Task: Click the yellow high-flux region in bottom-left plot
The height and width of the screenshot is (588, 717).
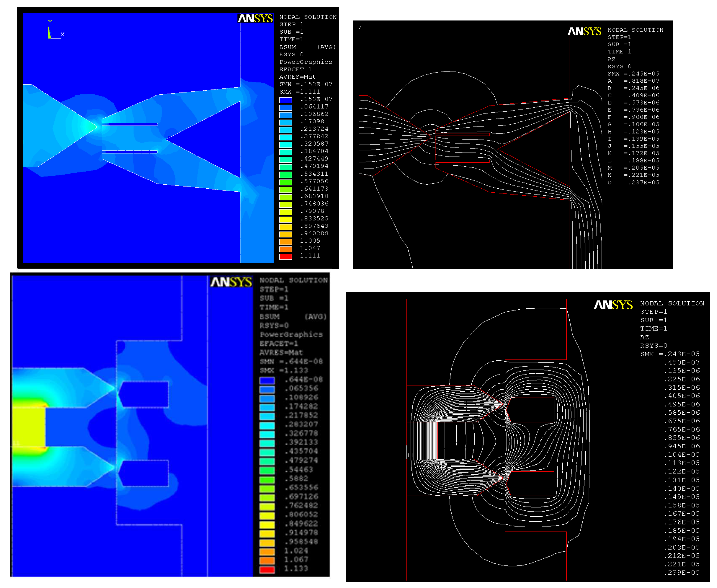Action: click(x=29, y=427)
